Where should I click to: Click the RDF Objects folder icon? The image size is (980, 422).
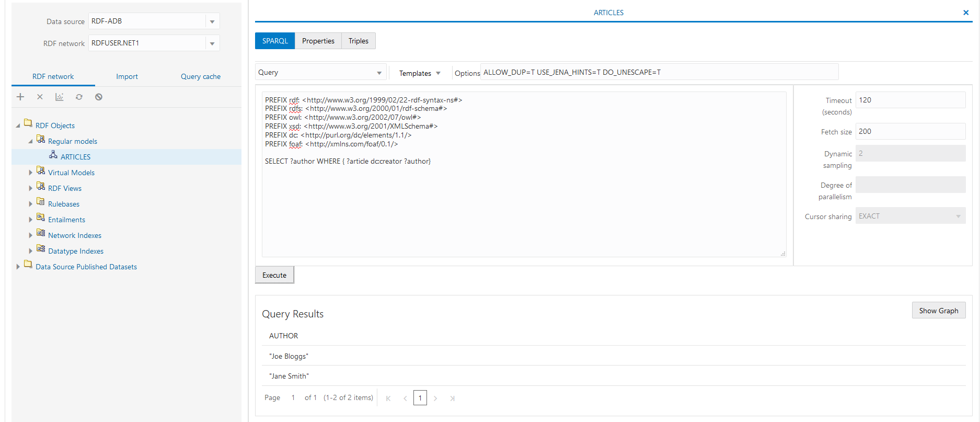[28, 123]
